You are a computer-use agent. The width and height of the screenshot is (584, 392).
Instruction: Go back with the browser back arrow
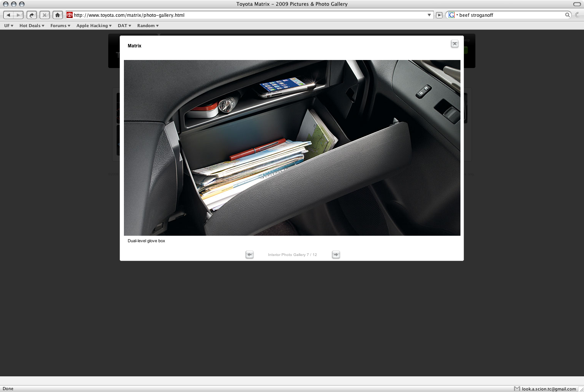point(8,15)
